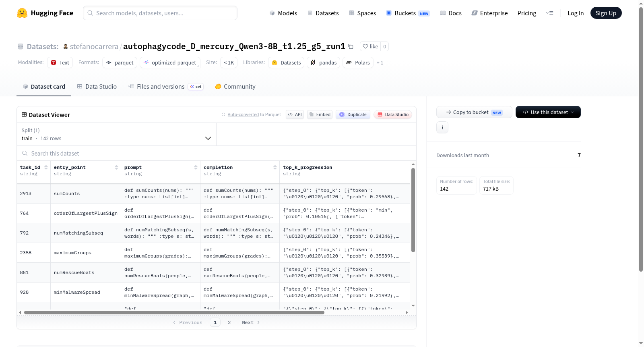
Task: Select the numRescueBoats entry_point cell
Action: tap(86, 272)
